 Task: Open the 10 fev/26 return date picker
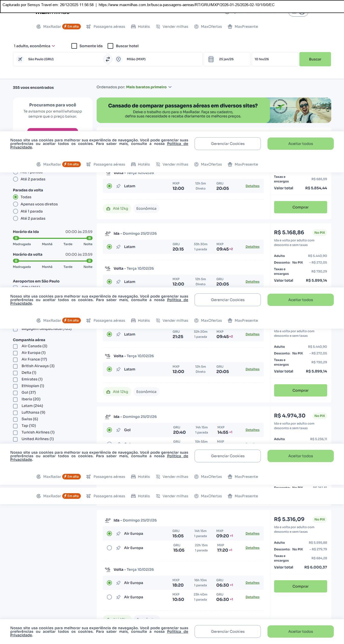pyautogui.click(x=275, y=59)
